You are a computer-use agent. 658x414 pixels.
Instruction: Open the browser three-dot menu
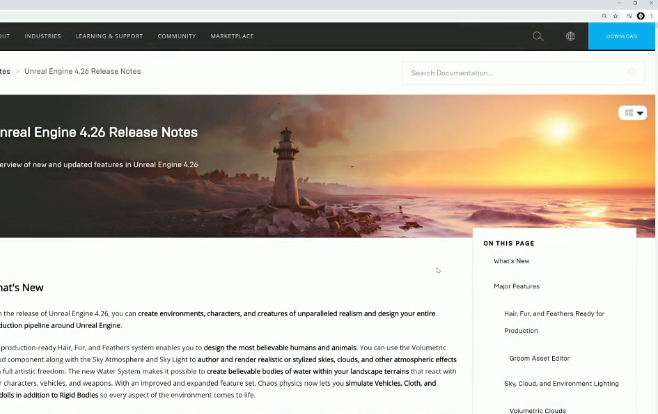pos(652,16)
